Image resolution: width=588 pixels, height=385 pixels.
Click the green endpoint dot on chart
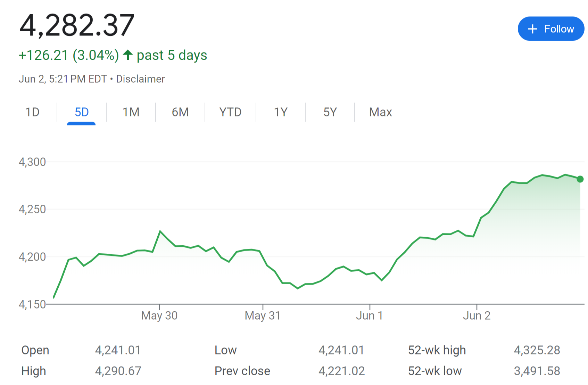pyautogui.click(x=580, y=179)
